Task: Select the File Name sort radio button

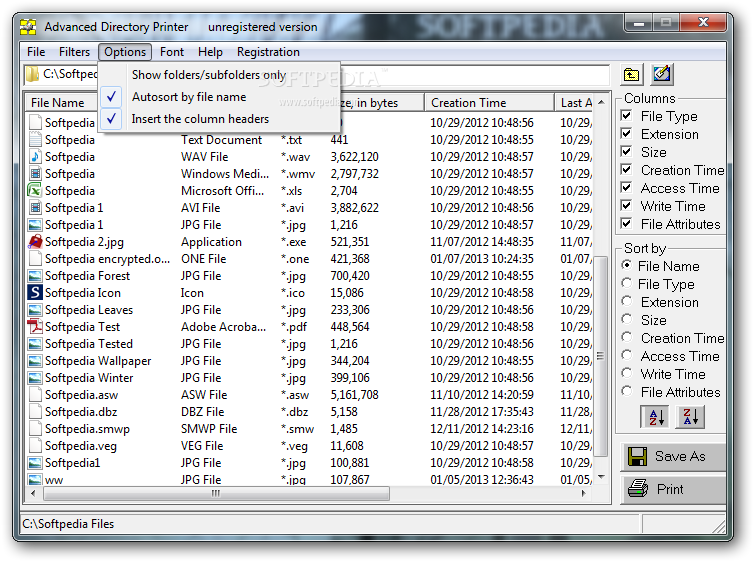Action: pyautogui.click(x=627, y=265)
